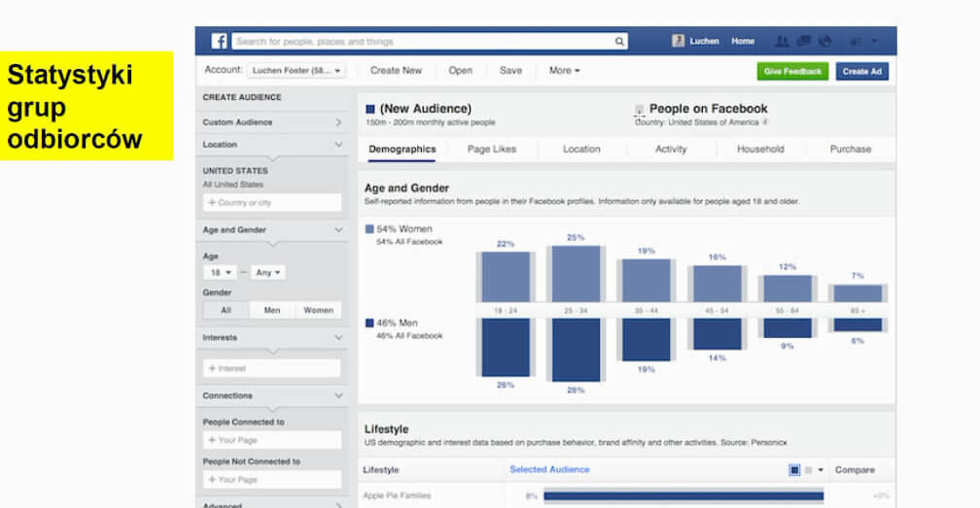Viewport: 980px width, 508px height.
Task: Select All gender option
Action: point(226,311)
